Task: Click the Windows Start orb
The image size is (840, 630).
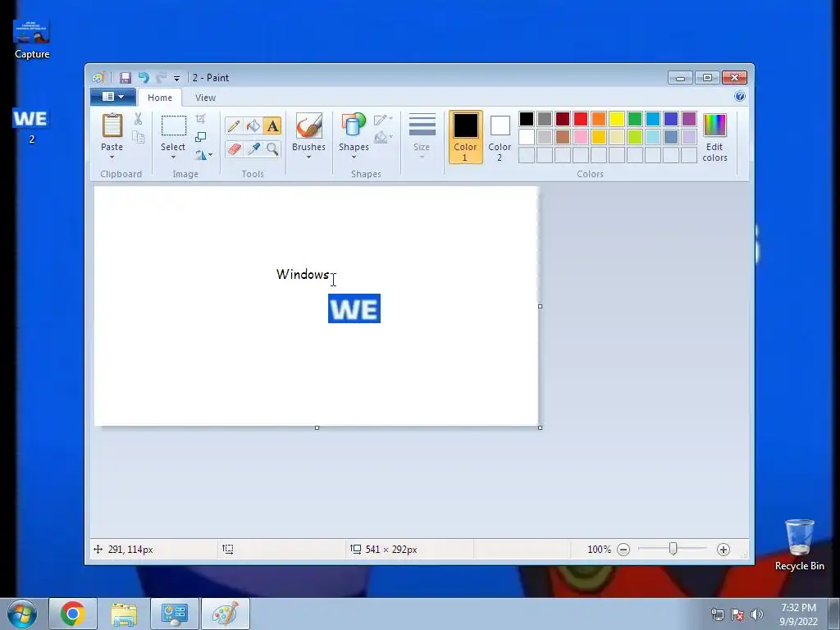Action: [x=22, y=614]
